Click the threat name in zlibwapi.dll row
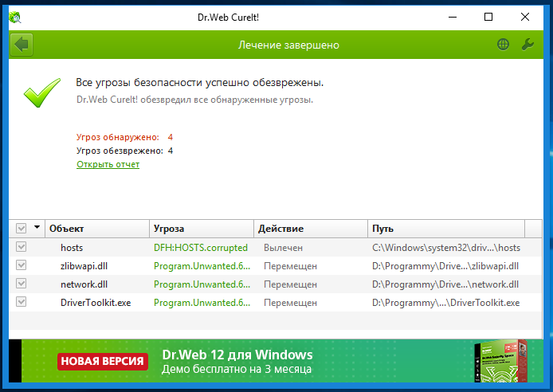 tap(202, 266)
